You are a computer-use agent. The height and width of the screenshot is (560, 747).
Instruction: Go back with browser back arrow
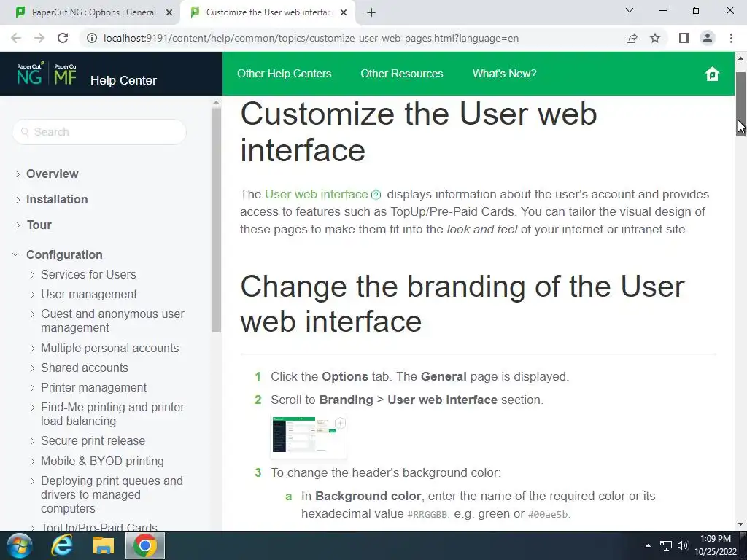pyautogui.click(x=16, y=38)
